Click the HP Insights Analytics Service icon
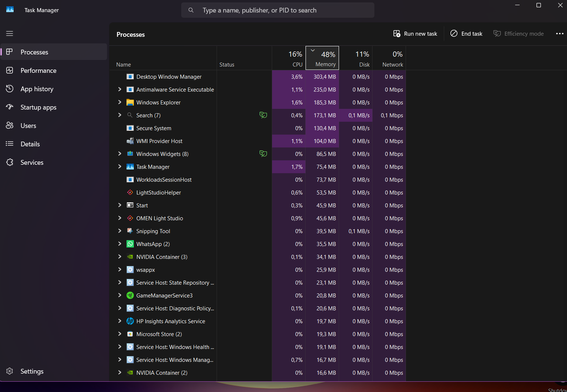 [130, 321]
